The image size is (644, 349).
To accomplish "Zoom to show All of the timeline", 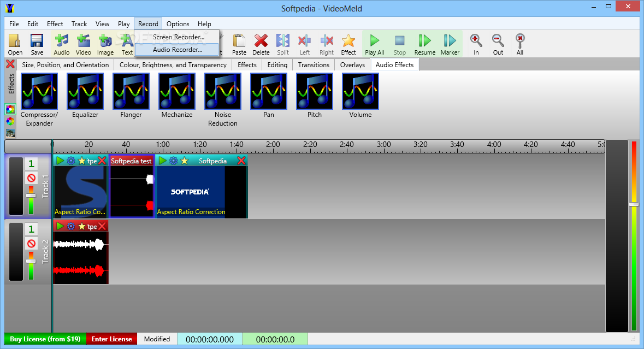I will pyautogui.click(x=520, y=44).
